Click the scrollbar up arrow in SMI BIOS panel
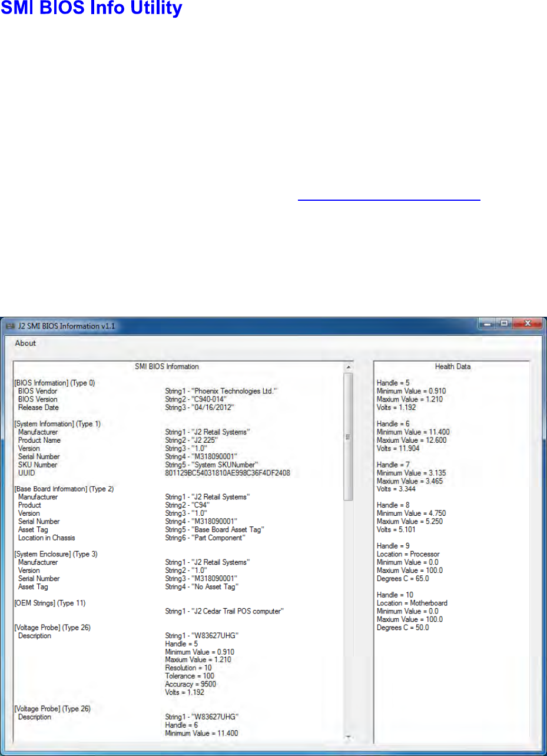The width and height of the screenshot is (547, 756). pos(348,367)
